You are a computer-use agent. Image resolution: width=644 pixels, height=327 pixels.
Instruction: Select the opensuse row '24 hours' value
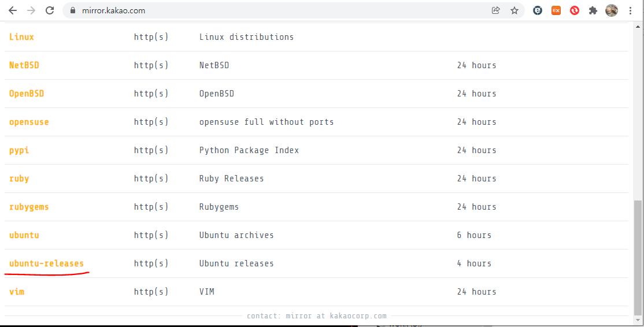(476, 122)
